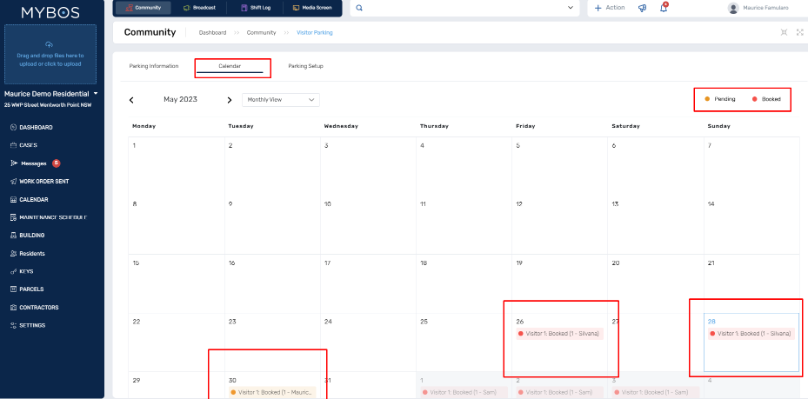This screenshot has height=401, width=810.
Task: Open the May 26 Silvana booking
Action: tap(559, 333)
